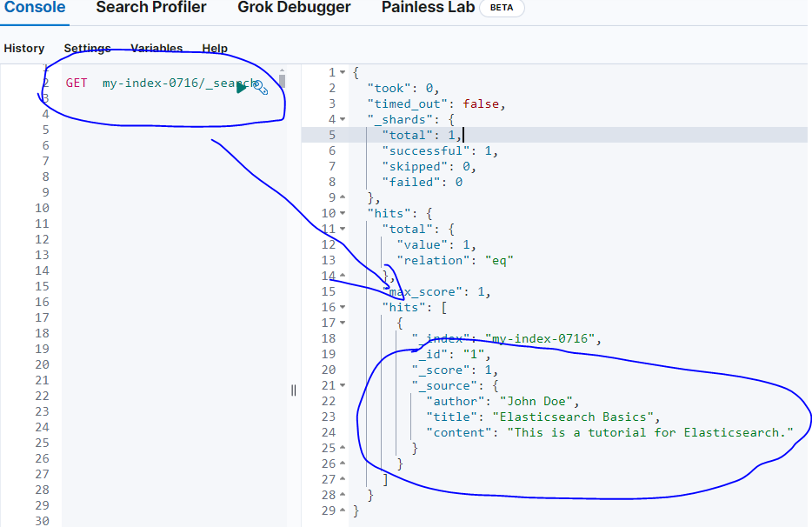Viewport: 812px width, 527px height.
Task: Collapse the root JSON object at line 1
Action: [x=341, y=72]
